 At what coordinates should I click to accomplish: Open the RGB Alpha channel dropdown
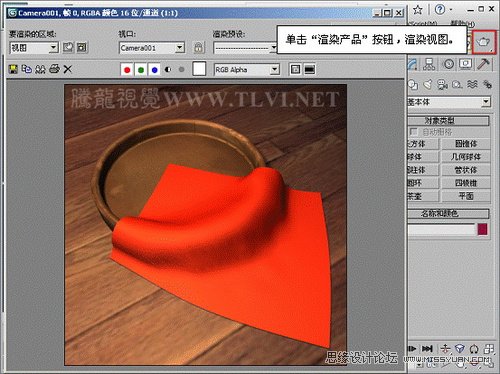click(x=247, y=70)
